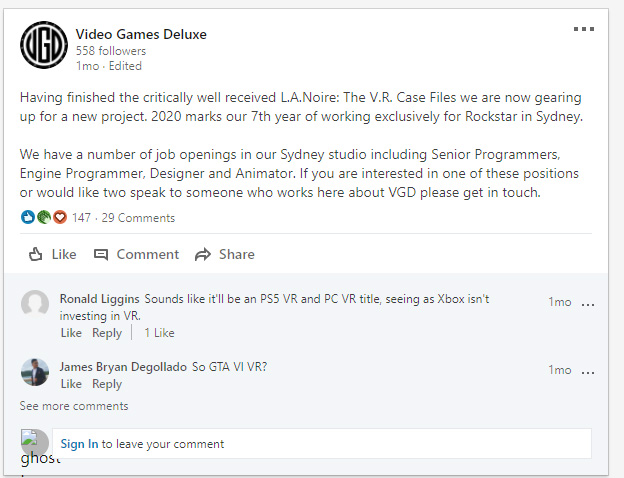Expand See more comments
624x478 pixels.
point(74,406)
